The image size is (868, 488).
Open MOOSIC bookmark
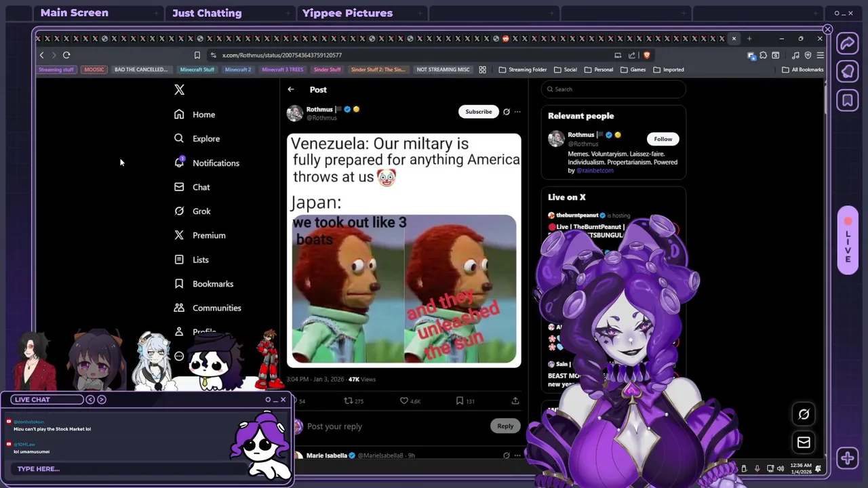tap(94, 69)
